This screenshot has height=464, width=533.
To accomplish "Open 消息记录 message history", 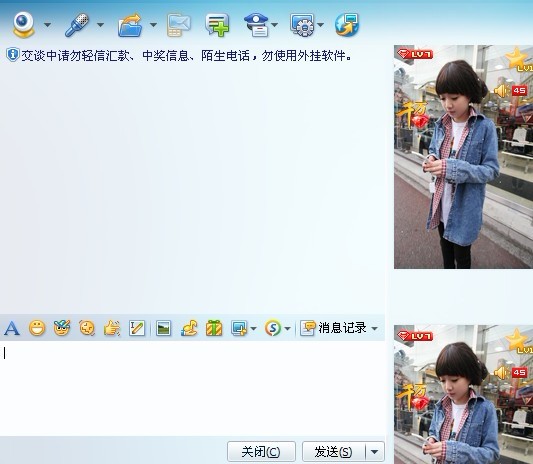I will point(333,328).
